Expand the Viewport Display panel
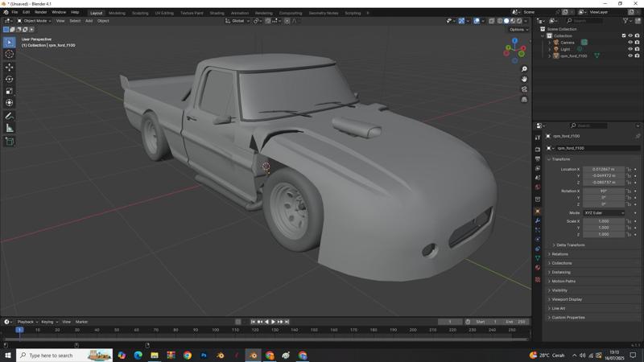Image resolution: width=644 pixels, height=362 pixels. pyautogui.click(x=567, y=299)
